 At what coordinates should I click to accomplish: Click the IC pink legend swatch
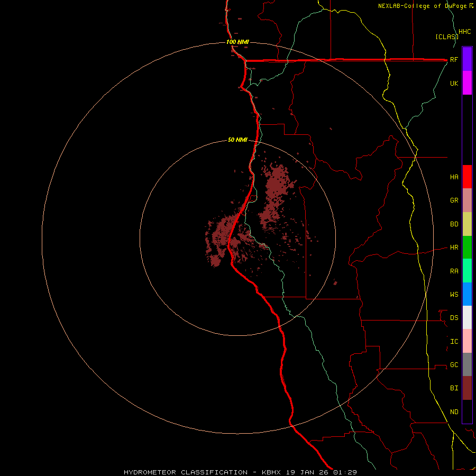(467, 341)
